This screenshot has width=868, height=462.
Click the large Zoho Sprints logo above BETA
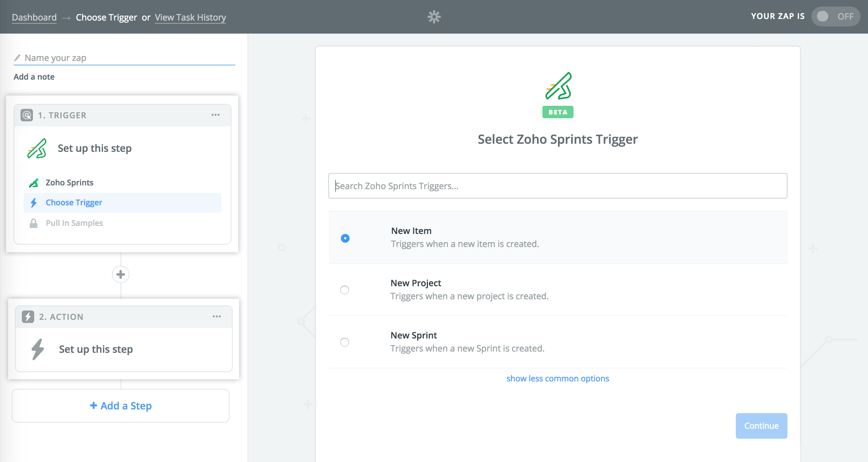pos(558,86)
